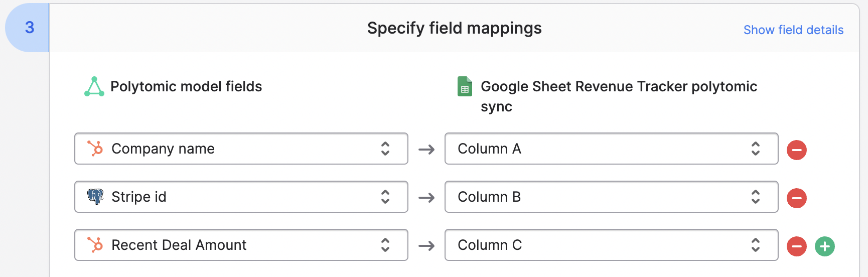Viewport: 868px width, 277px height.
Task: Click the Polytomic triangle logo icon
Action: [94, 86]
